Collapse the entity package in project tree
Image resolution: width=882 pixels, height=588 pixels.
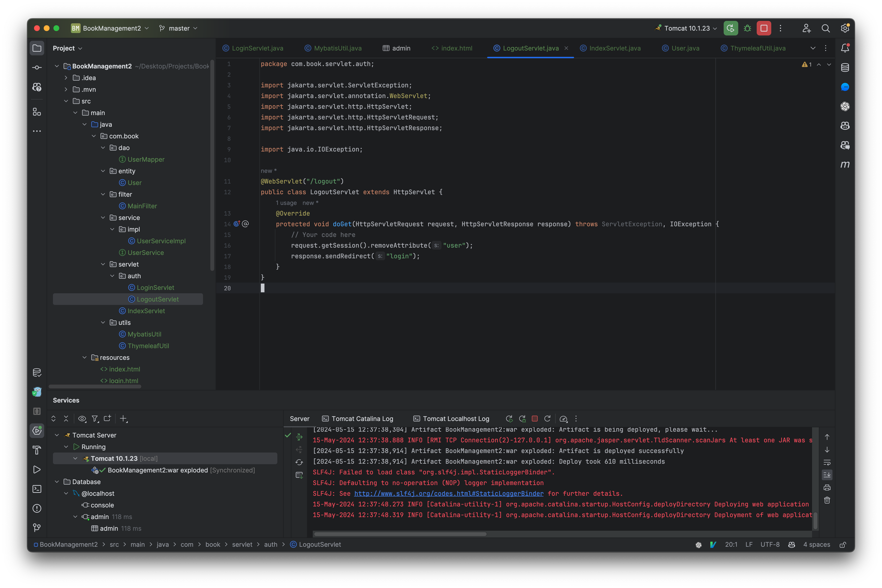coord(103,171)
